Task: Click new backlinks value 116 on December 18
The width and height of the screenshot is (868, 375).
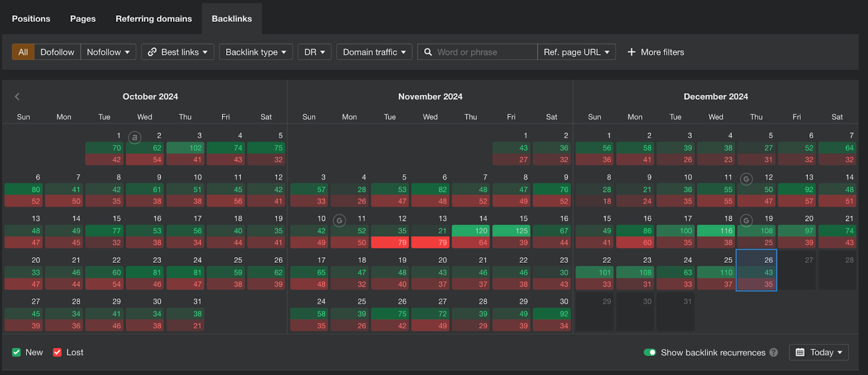Action: (716, 231)
